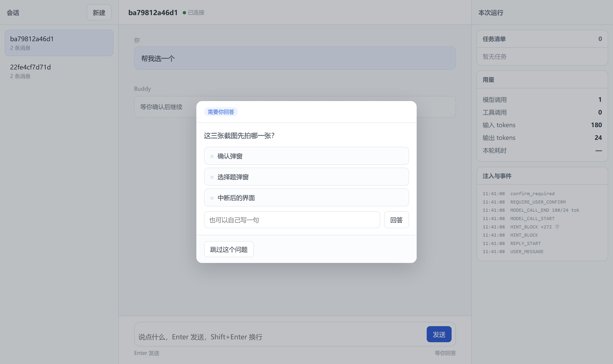Click the 这三张截图先拍哪一张 question text
The image size is (613, 364).
point(239,136)
